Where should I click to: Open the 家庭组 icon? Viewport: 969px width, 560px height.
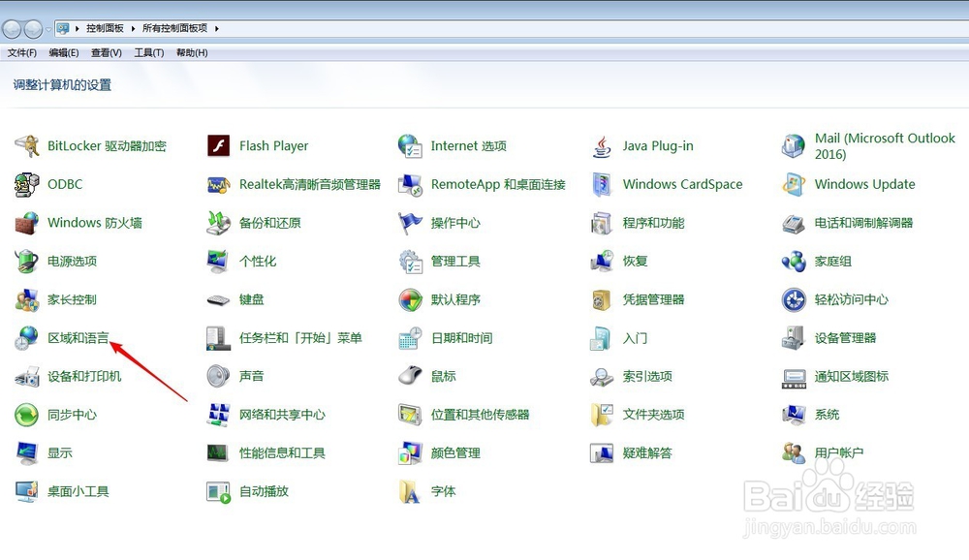pyautogui.click(x=794, y=261)
